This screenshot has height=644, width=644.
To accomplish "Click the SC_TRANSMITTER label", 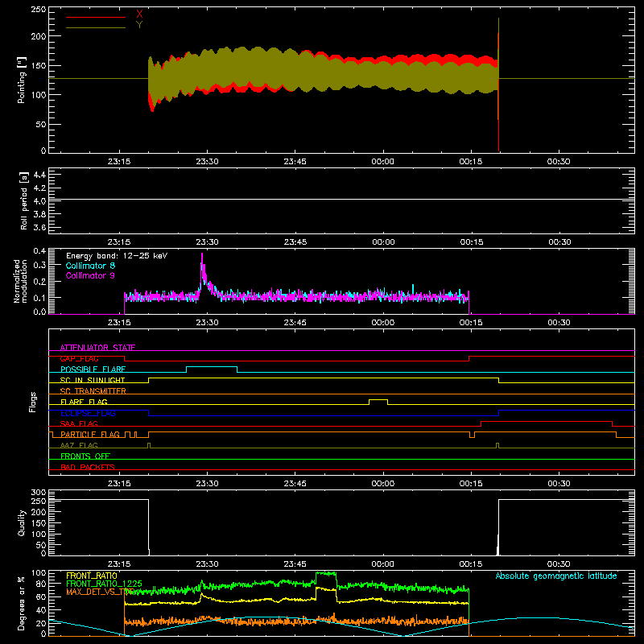I will [x=93, y=391].
